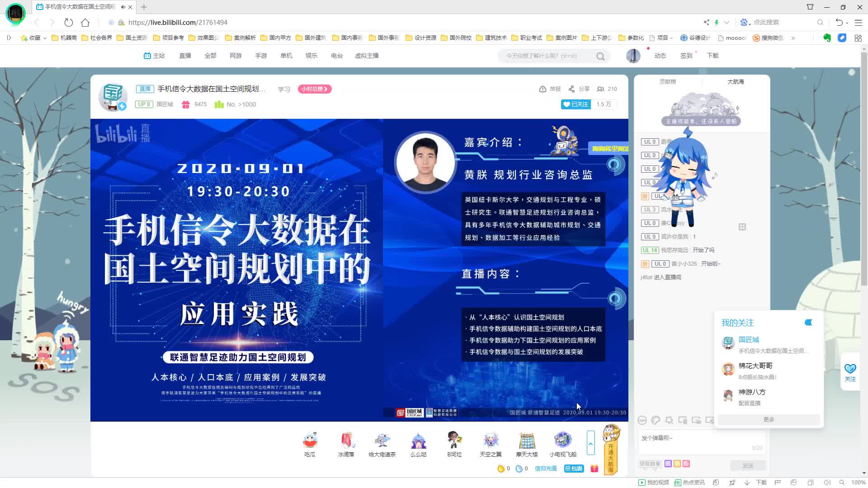The image size is (868, 488).
Task: Click 签到 check-in
Action: [x=686, y=56]
